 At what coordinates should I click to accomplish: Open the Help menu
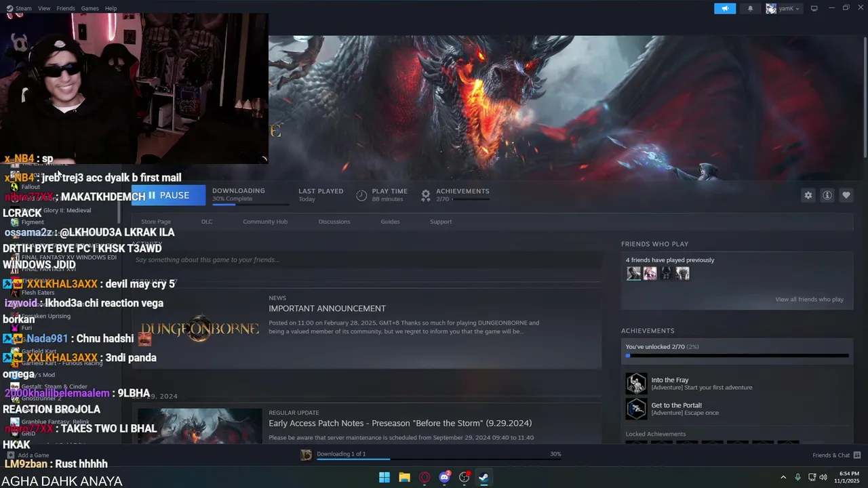(x=111, y=8)
